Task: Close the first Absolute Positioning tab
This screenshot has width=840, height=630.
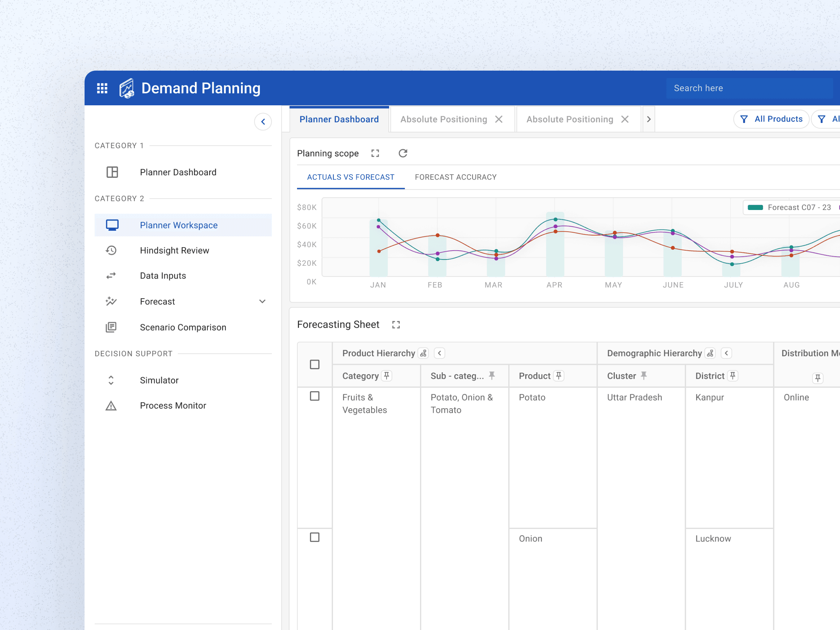Action: [x=499, y=119]
